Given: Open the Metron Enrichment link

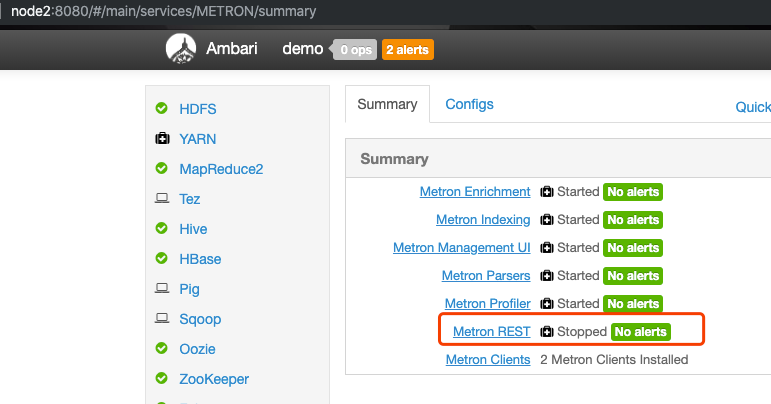Looking at the screenshot, I should [475, 192].
